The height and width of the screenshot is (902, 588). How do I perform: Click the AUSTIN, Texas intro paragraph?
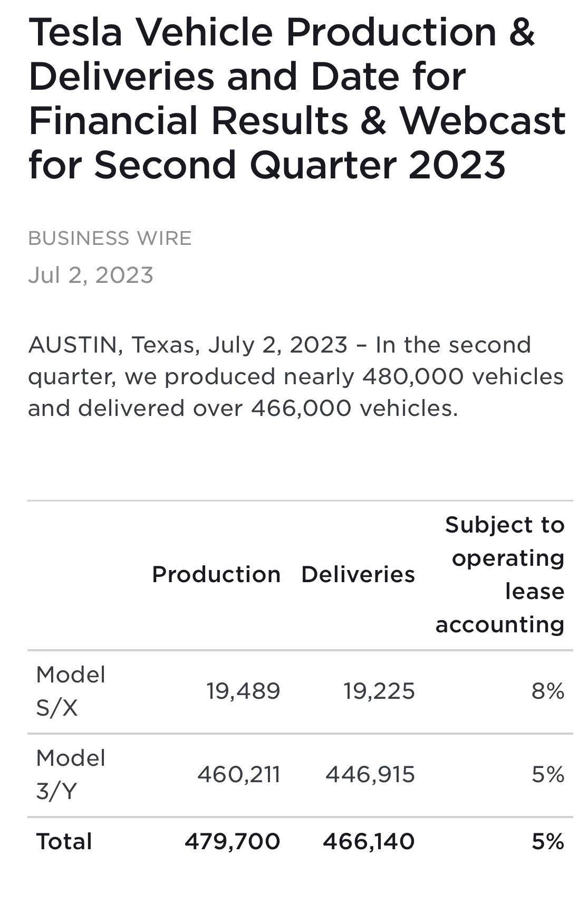pos(296,377)
